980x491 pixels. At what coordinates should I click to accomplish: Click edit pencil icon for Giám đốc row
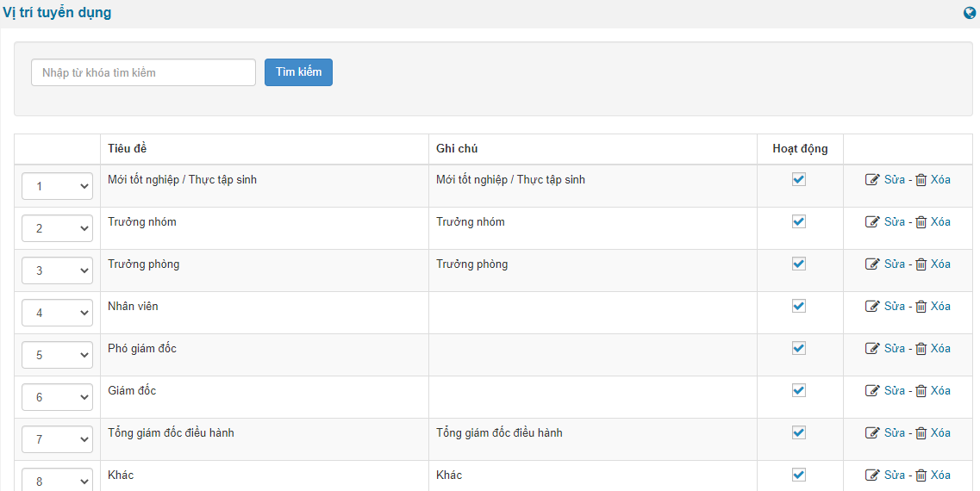coord(872,390)
